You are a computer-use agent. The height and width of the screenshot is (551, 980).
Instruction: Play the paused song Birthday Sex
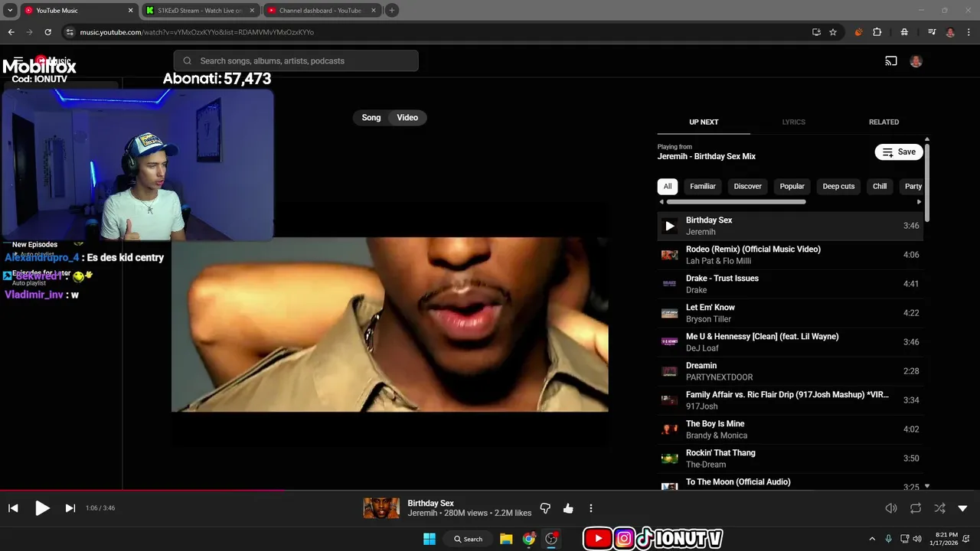[x=42, y=508]
